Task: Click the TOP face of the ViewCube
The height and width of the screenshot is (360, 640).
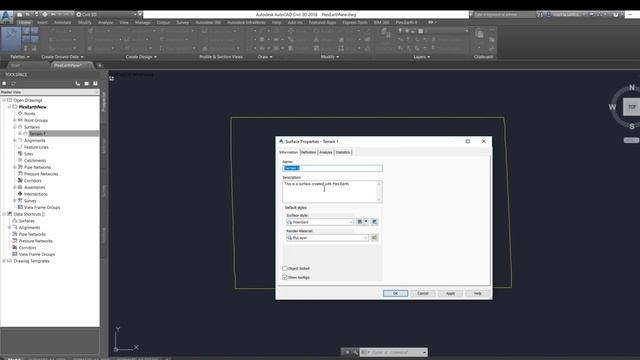Action: click(632, 107)
